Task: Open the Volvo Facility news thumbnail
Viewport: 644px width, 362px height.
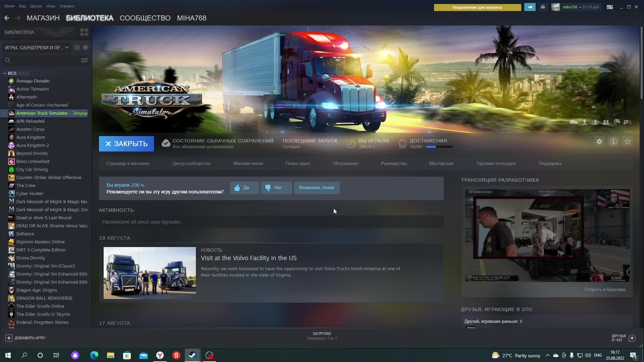Action: (x=150, y=273)
